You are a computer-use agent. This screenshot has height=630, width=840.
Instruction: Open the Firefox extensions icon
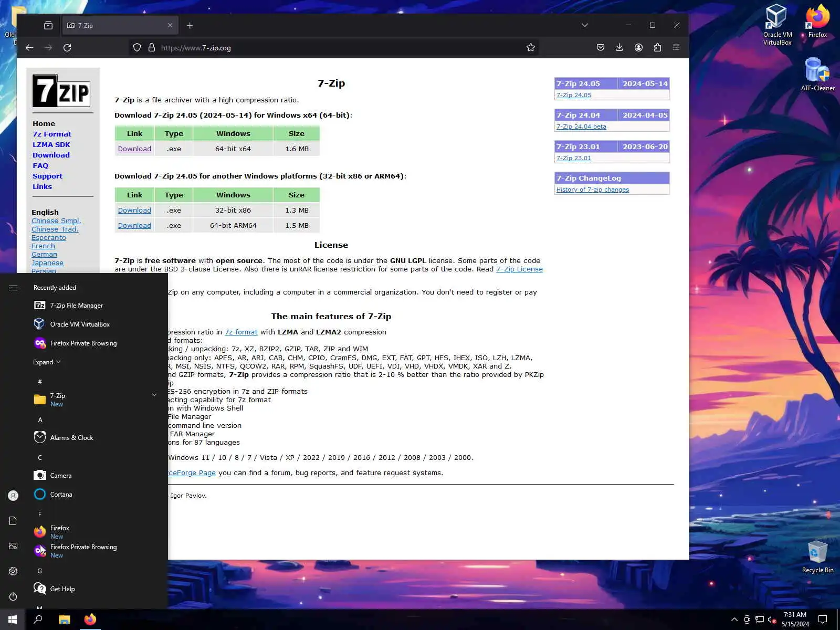click(657, 48)
